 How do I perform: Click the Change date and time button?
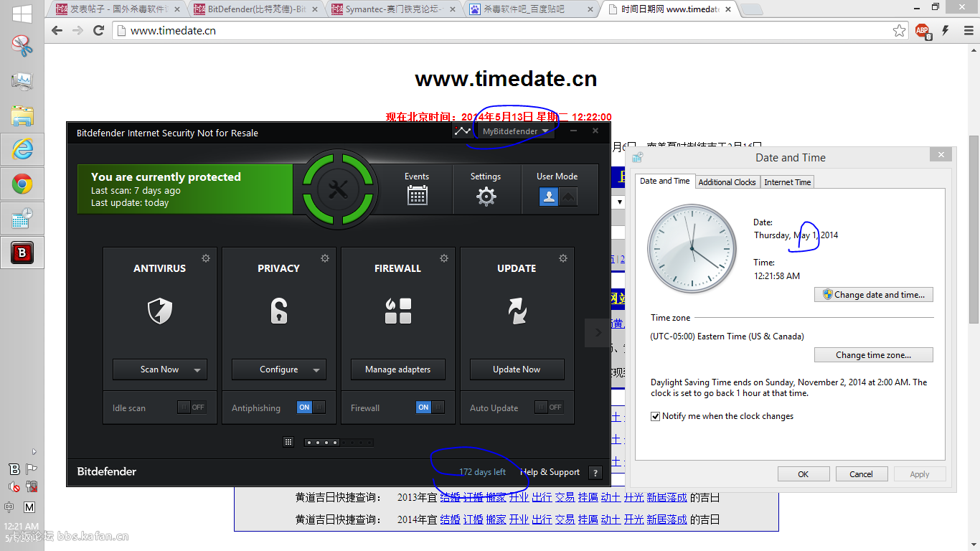tap(874, 294)
